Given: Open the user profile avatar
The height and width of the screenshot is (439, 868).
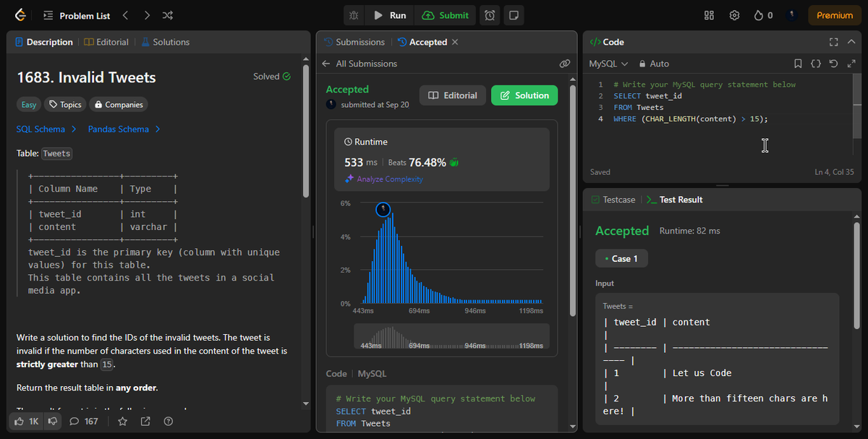Looking at the screenshot, I should [793, 15].
